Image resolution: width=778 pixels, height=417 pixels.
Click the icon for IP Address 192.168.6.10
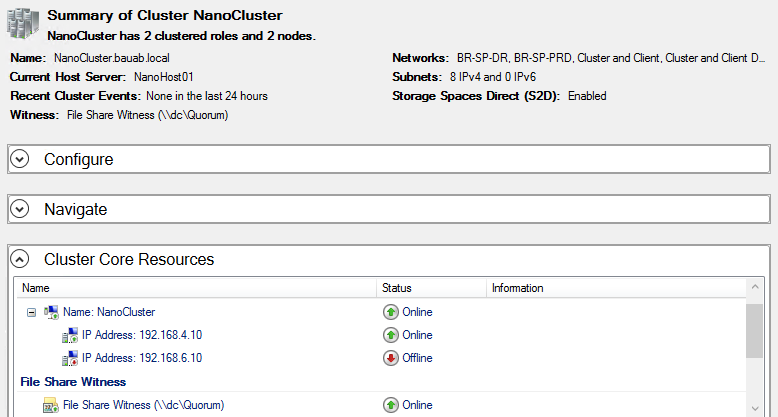[x=70, y=358]
